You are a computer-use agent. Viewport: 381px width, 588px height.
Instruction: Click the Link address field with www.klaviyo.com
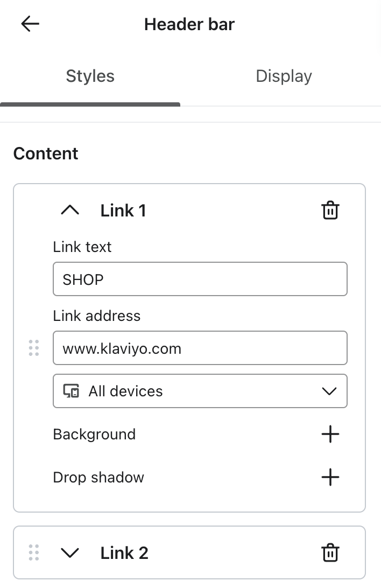click(x=200, y=348)
